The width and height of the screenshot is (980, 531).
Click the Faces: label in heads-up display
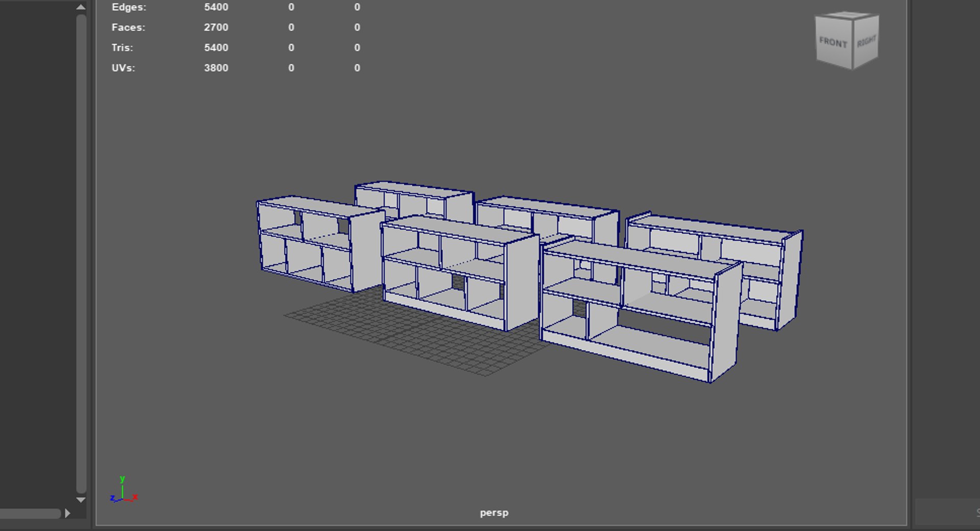tap(128, 27)
